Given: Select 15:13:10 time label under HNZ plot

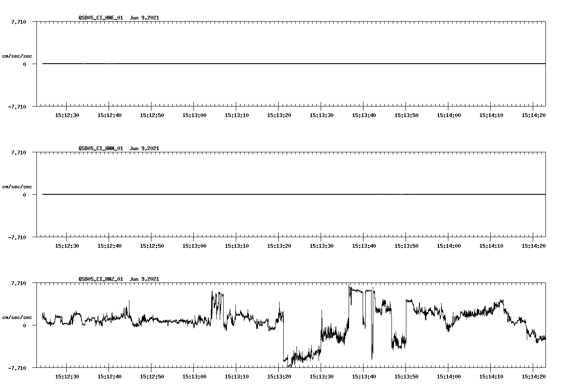Looking at the screenshot, I should click(x=237, y=377).
